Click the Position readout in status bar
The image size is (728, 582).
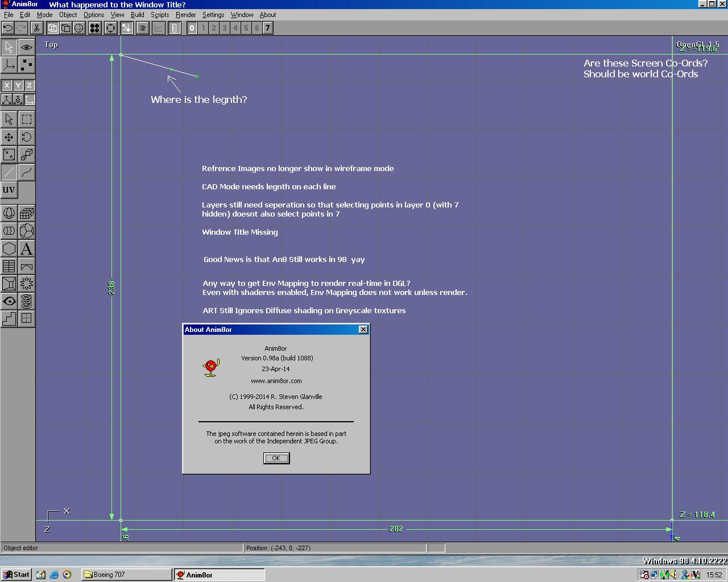pyautogui.click(x=335, y=548)
